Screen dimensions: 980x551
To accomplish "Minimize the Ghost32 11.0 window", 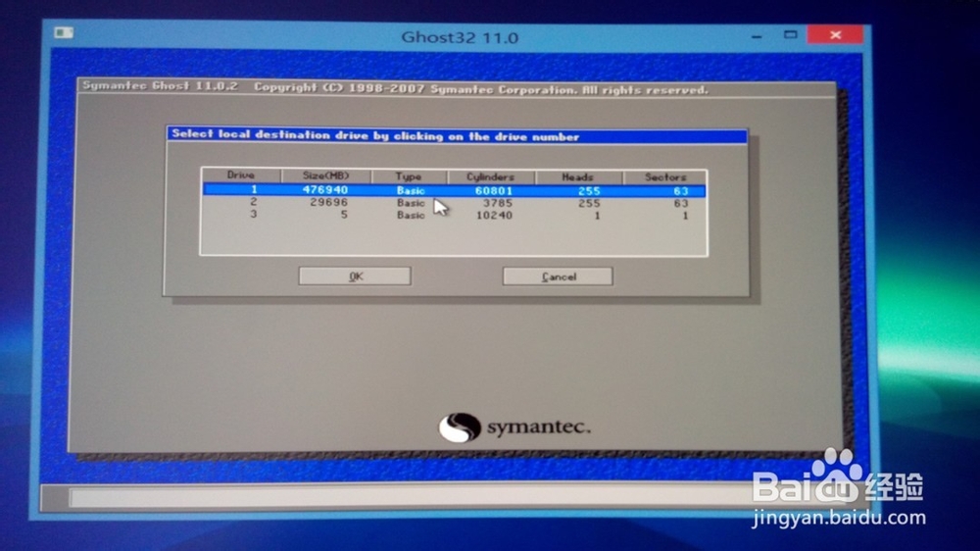I will [x=757, y=35].
